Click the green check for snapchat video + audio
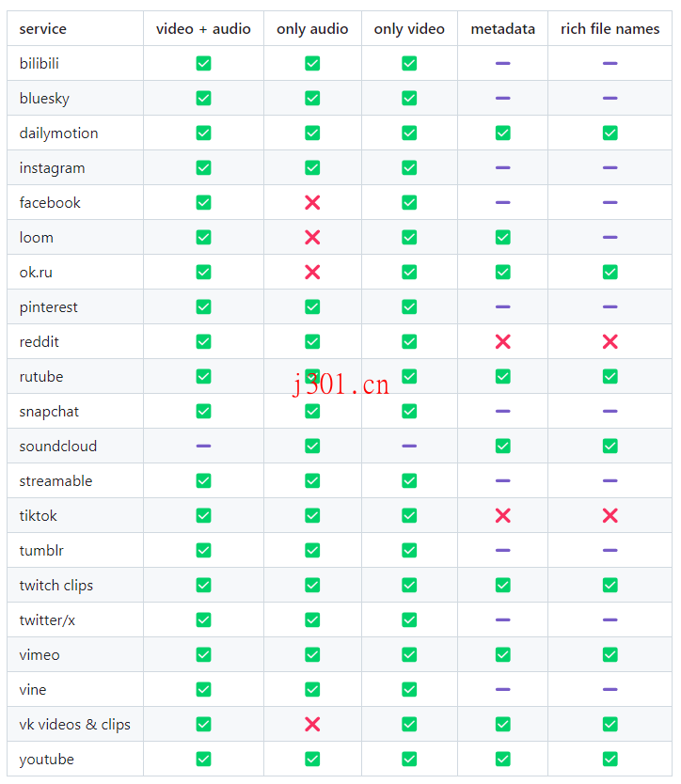The image size is (681, 784). (203, 411)
